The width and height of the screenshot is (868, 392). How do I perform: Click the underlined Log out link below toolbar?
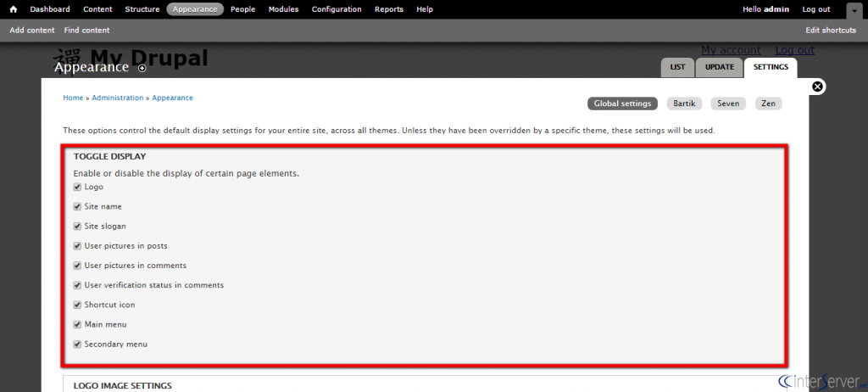pos(794,50)
